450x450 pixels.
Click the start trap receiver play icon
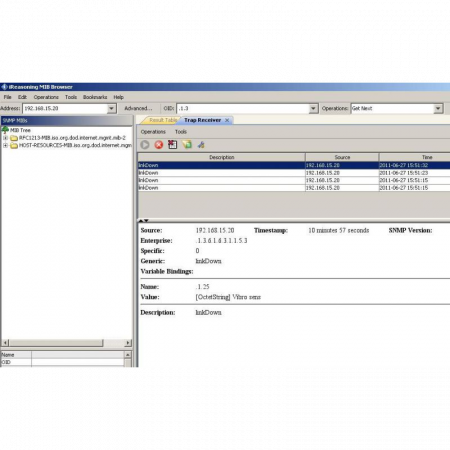145,145
